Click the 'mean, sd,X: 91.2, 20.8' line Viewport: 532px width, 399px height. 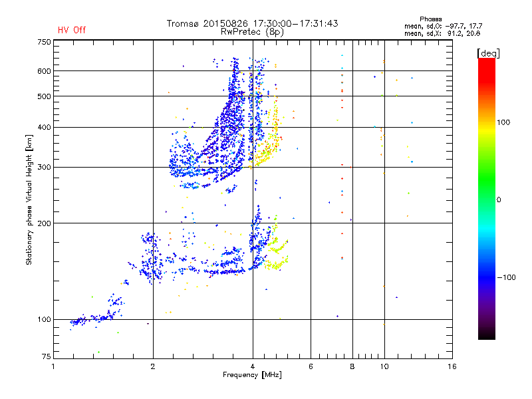tap(442, 33)
